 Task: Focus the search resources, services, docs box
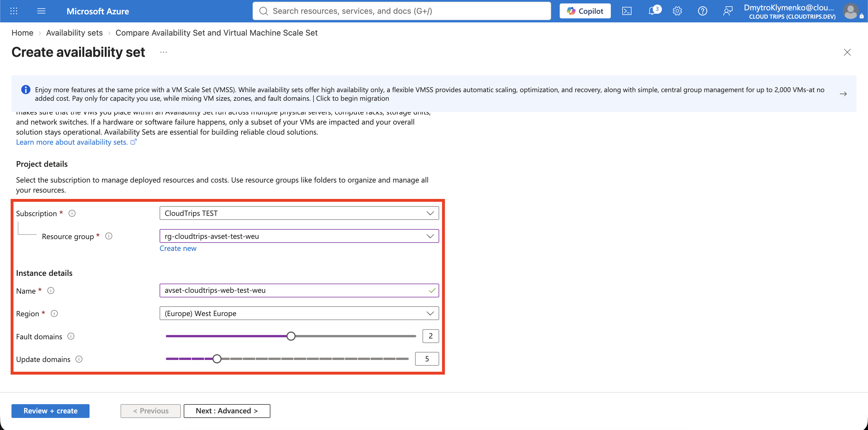tap(402, 11)
